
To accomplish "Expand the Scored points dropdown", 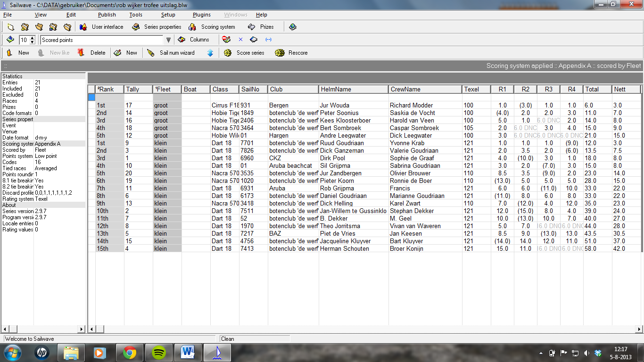I will point(168,40).
